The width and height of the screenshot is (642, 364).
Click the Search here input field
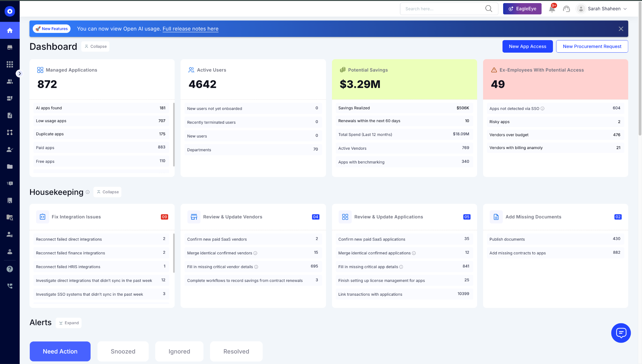[x=443, y=9]
